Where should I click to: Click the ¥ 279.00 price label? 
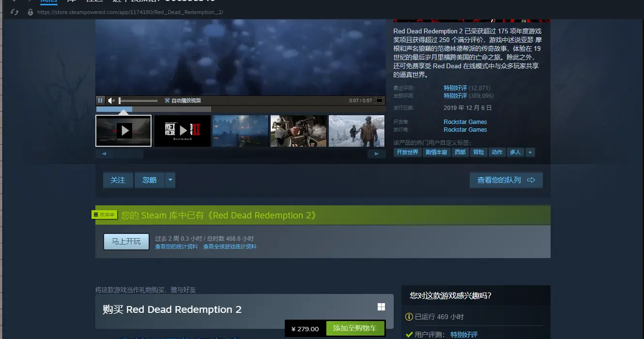point(305,329)
